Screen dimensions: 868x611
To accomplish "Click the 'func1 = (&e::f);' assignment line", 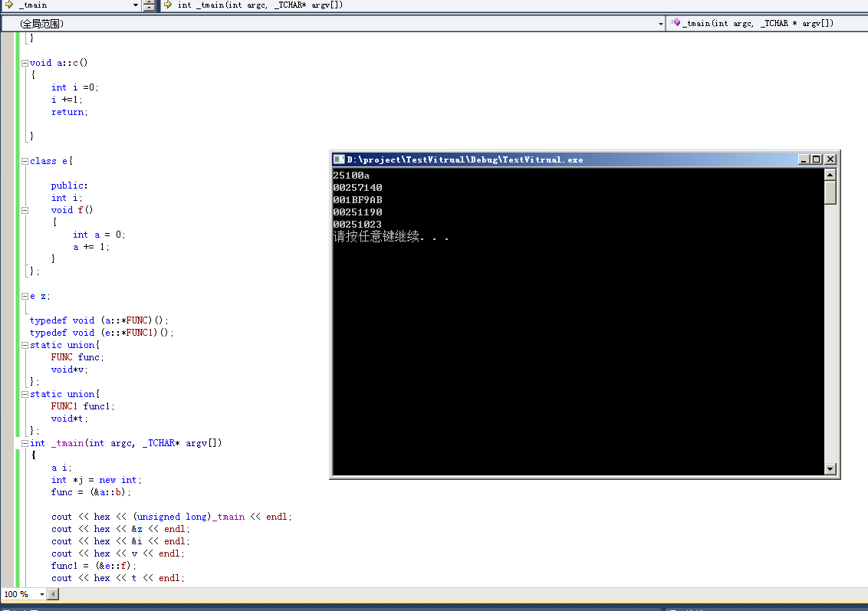I will pyautogui.click(x=94, y=566).
